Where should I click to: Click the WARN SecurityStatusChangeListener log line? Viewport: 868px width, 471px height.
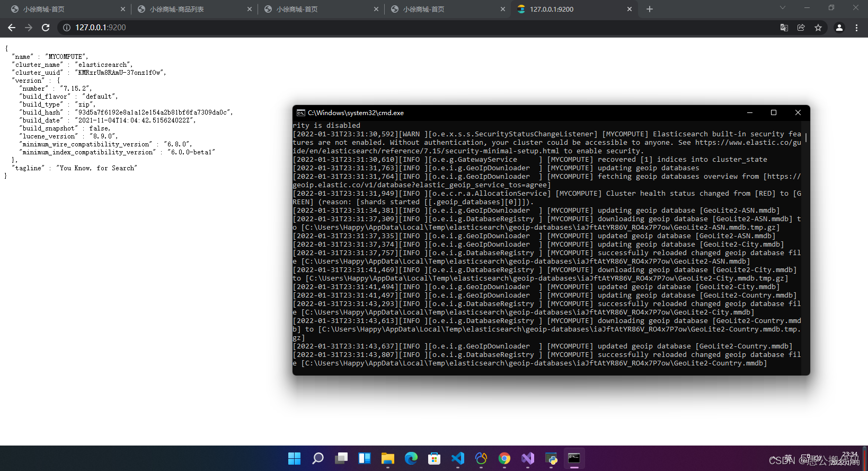(x=547, y=142)
